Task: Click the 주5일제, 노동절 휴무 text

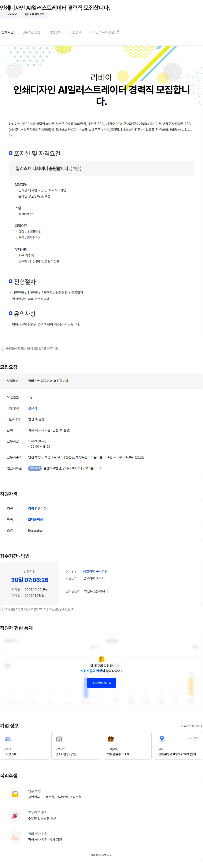Action: [42, 818]
